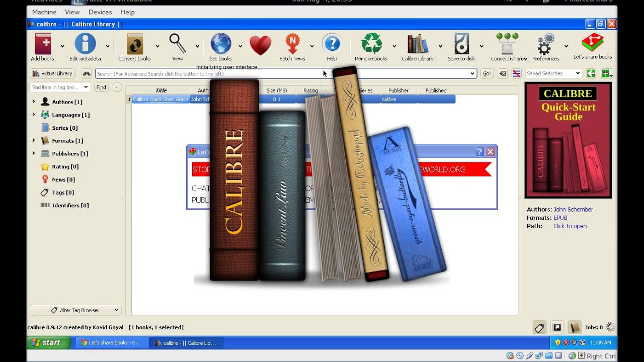
Task: Expand the Publishers tree node
Action: 34,153
